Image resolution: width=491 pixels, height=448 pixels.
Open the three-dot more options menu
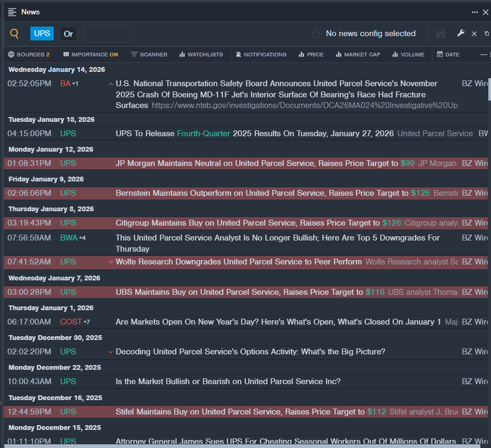(474, 12)
